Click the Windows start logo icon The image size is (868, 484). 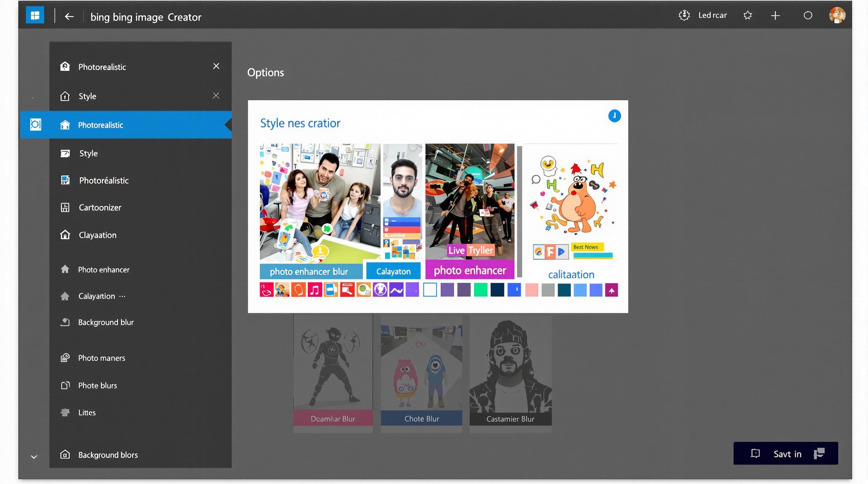click(35, 15)
